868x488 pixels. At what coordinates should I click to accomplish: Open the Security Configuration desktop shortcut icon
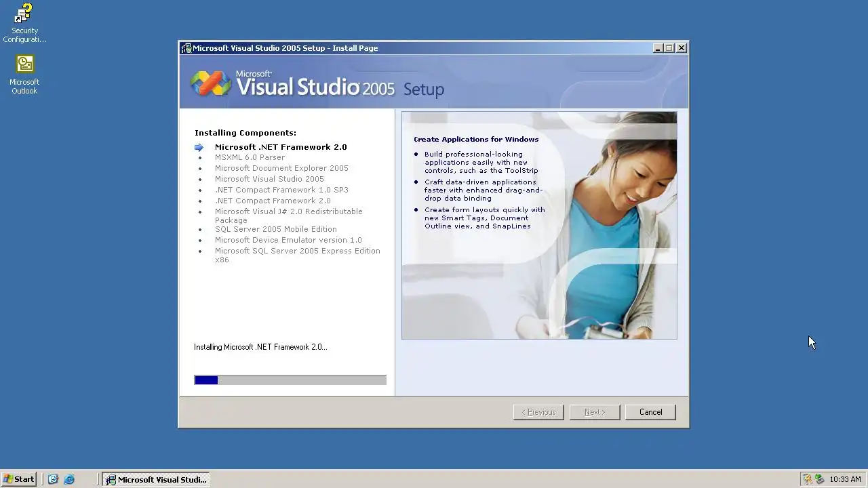(x=24, y=23)
